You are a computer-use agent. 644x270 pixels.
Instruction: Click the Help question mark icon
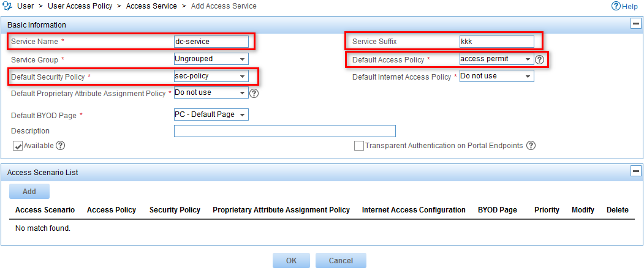616,6
